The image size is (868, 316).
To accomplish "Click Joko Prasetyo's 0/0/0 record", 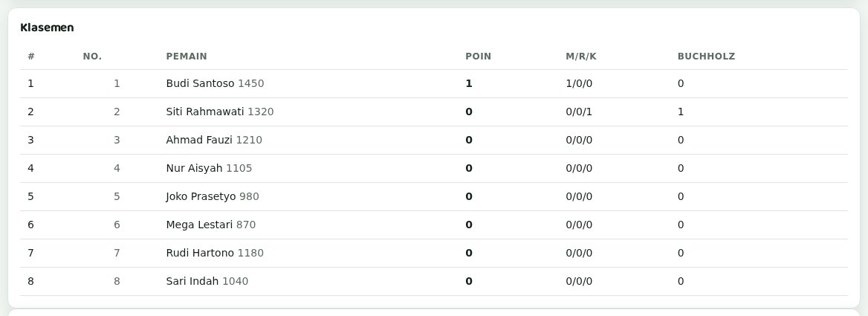I will [579, 196].
